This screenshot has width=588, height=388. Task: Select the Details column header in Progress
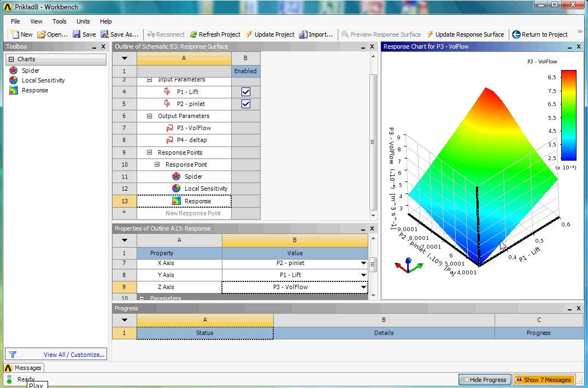click(384, 333)
